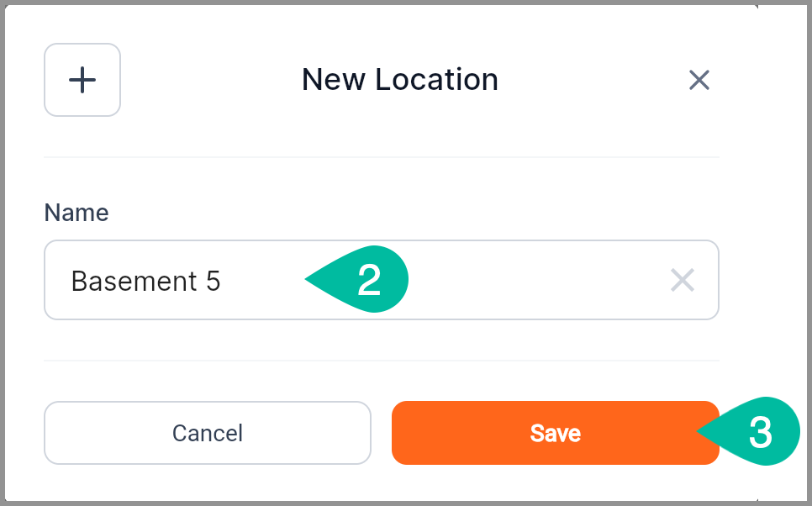The image size is (812, 506).
Task: Click the teal callout marker numbered 3
Action: 759,433
